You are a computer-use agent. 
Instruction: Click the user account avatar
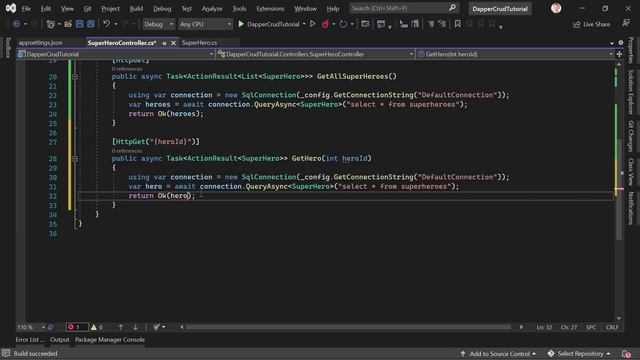(x=556, y=8)
